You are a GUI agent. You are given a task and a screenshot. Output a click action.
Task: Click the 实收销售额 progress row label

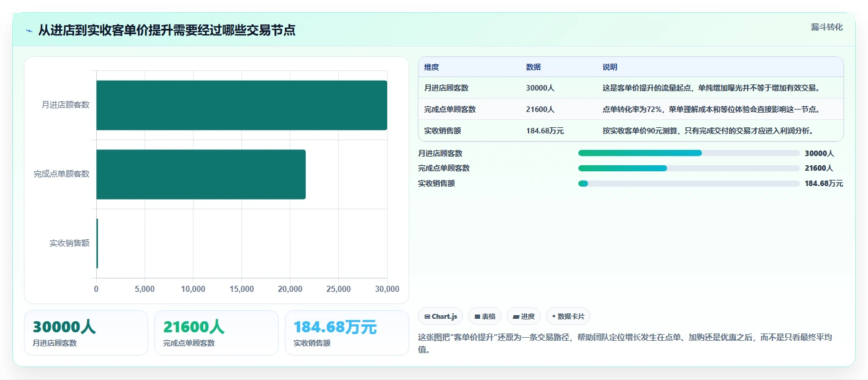pyautogui.click(x=437, y=184)
